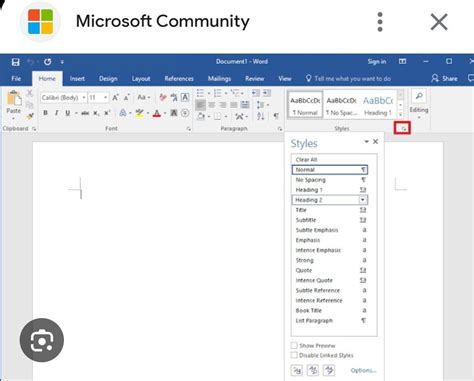
Task: Click the Numbering list icon
Action: 218,93
